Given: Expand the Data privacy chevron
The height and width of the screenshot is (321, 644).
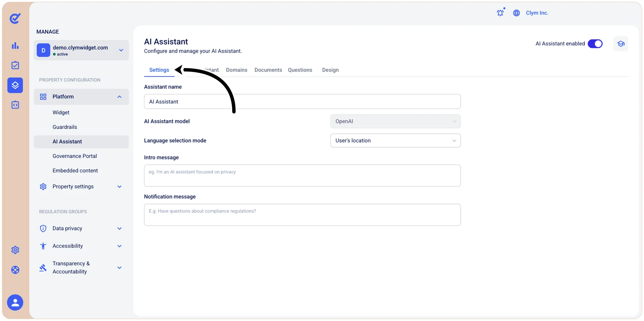Looking at the screenshot, I should [119, 229].
